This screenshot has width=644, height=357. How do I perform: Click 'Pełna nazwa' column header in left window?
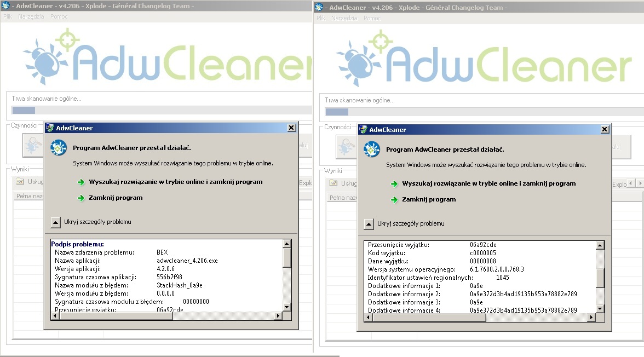pos(30,196)
